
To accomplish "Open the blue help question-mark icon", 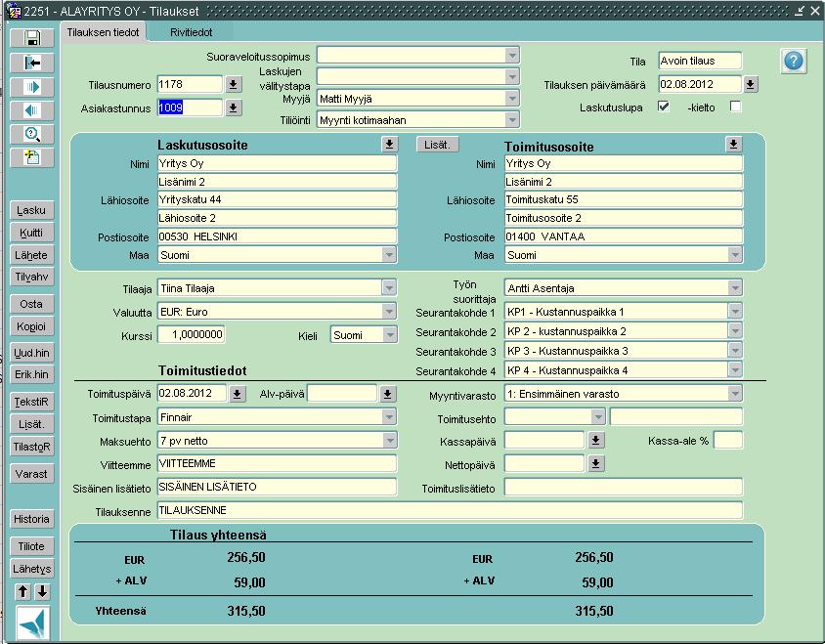I will [794, 61].
